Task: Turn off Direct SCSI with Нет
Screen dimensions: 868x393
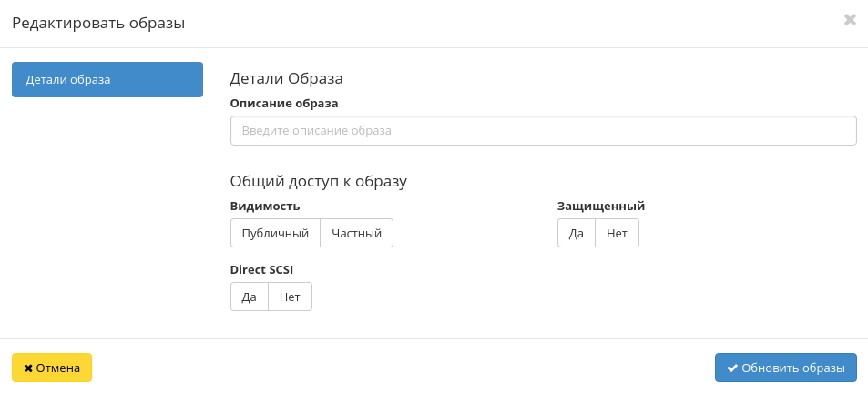Action: click(290, 297)
